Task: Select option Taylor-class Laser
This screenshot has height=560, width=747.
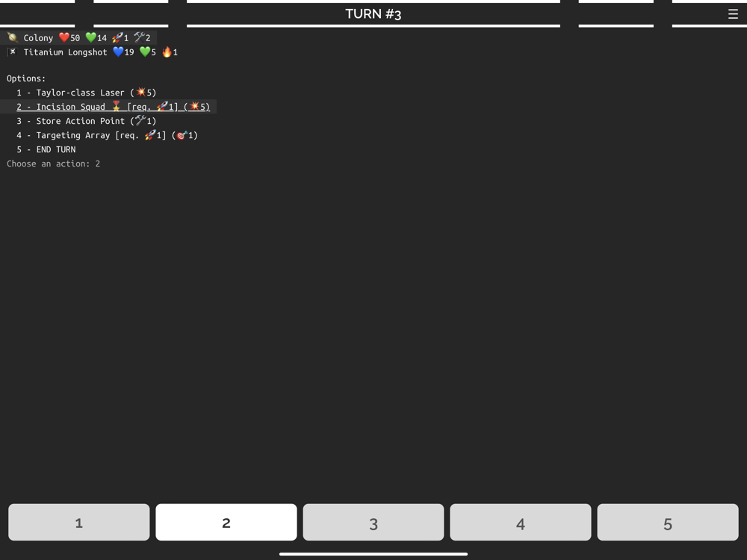Action: pos(86,93)
